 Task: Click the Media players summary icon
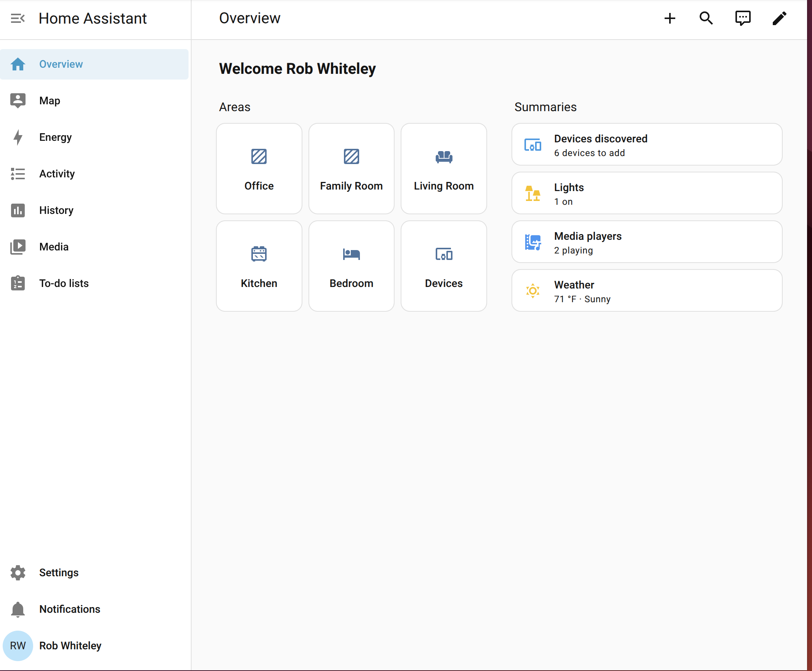click(x=532, y=242)
